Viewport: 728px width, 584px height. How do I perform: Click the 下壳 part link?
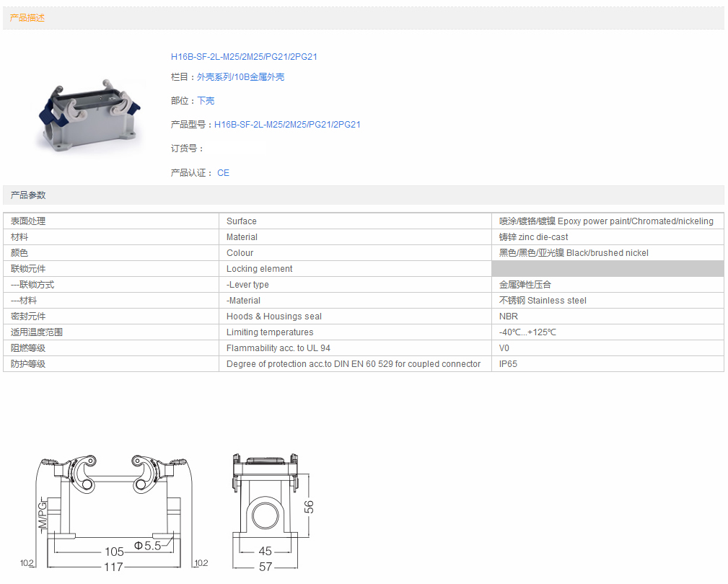(x=206, y=101)
